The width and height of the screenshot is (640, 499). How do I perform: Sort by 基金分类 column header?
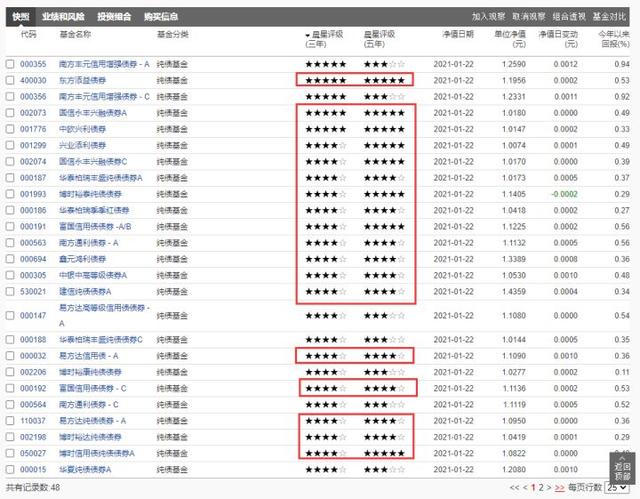[x=173, y=34]
